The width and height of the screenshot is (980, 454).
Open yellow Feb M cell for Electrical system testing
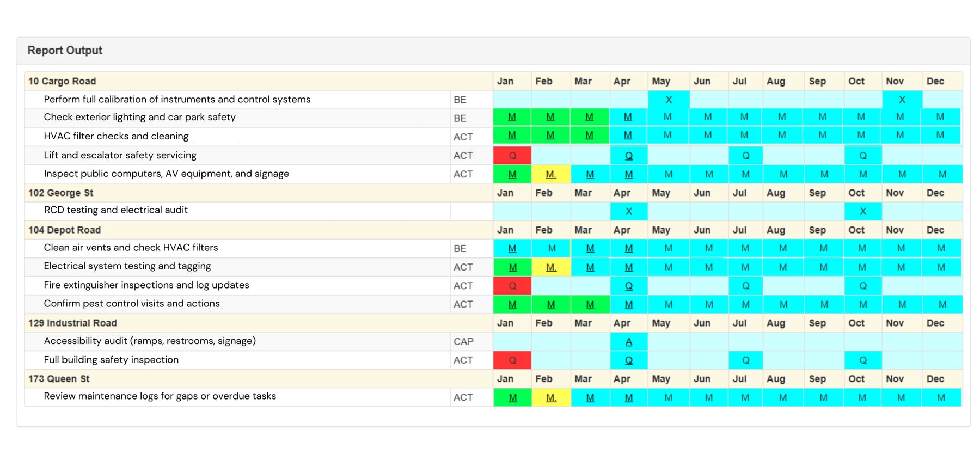tap(551, 267)
